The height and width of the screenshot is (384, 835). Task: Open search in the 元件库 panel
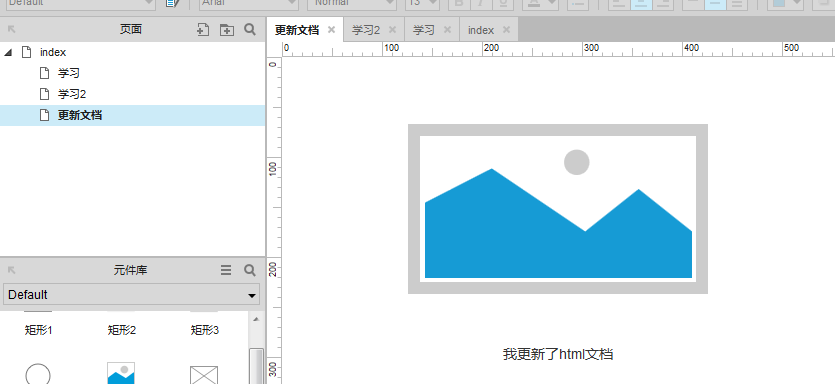pyautogui.click(x=250, y=271)
